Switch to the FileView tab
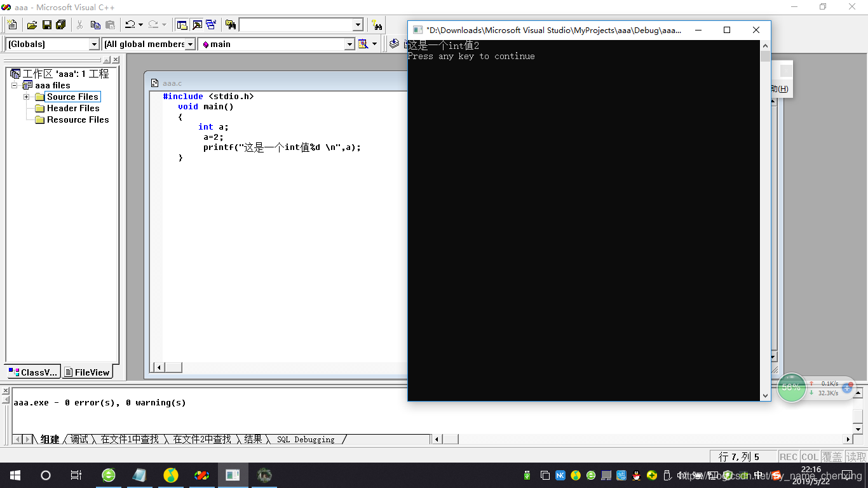Screen dimensions: 868x488 coord(87,372)
